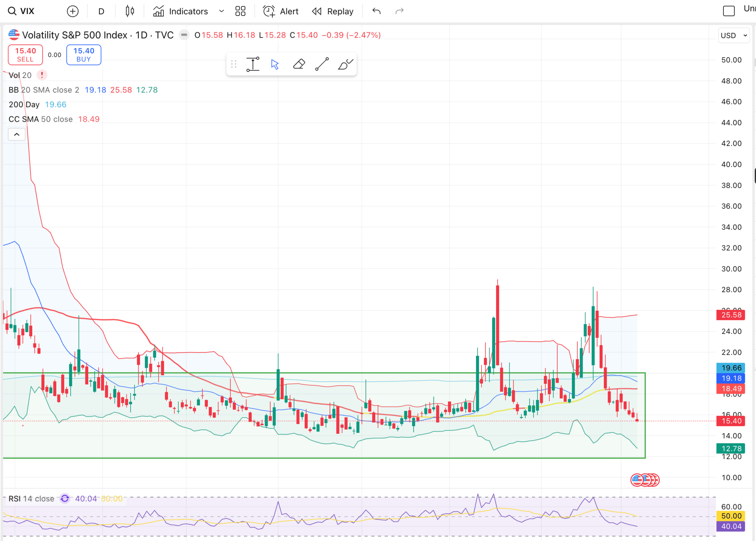Open the layout grid icon

click(240, 11)
